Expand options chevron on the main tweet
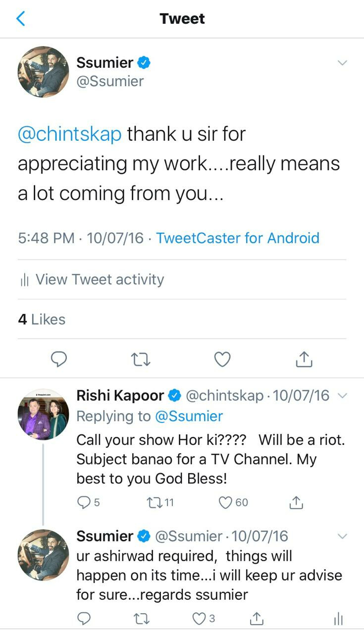The height and width of the screenshot is (634, 364). tap(342, 63)
